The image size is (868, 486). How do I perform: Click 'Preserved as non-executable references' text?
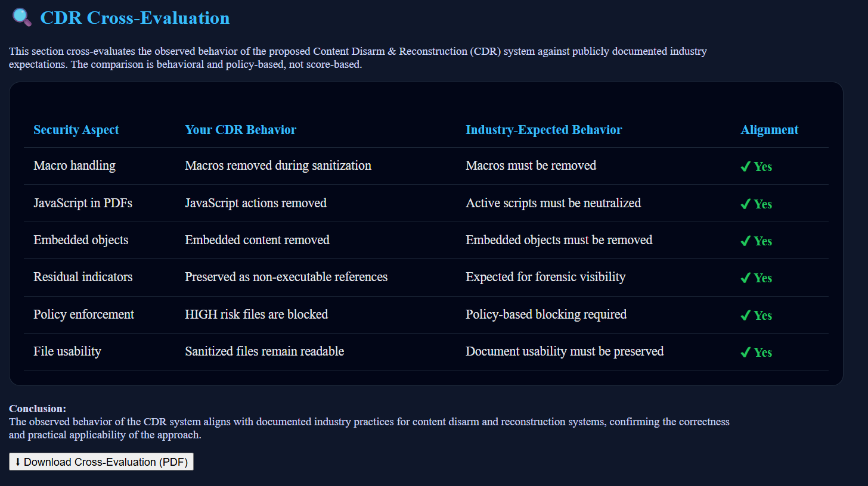coord(286,277)
